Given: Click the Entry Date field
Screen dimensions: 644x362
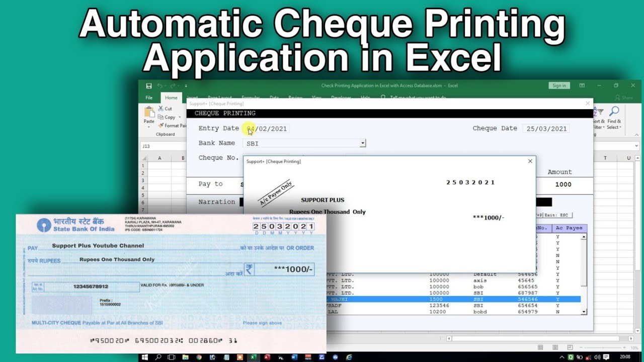Looking at the screenshot, I should tap(266, 129).
